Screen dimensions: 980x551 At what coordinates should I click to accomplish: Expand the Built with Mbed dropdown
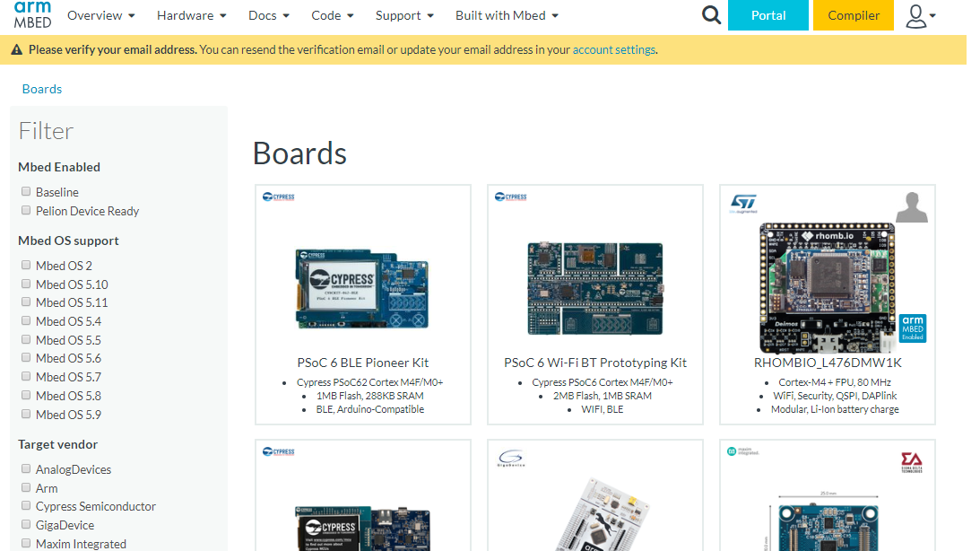(507, 15)
